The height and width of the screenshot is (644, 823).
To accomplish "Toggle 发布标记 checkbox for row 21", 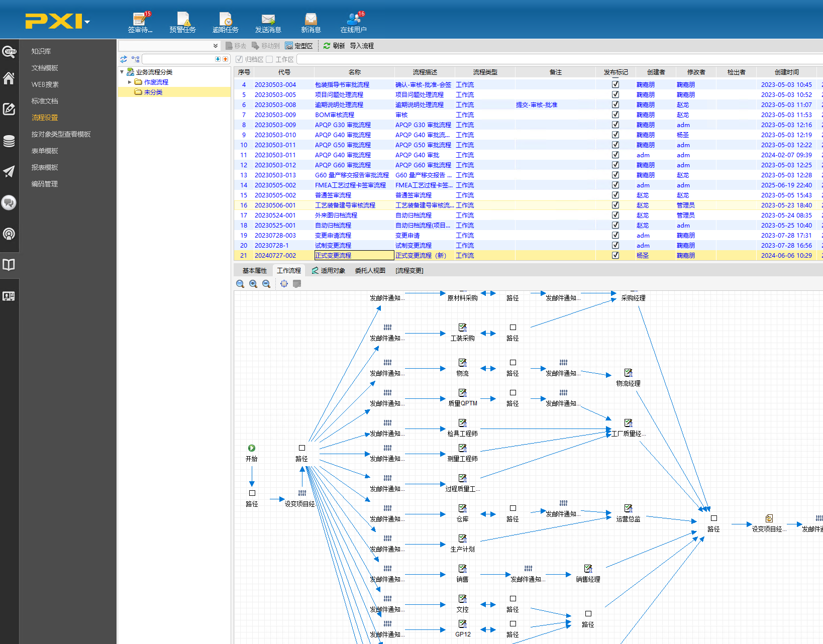I will click(615, 255).
